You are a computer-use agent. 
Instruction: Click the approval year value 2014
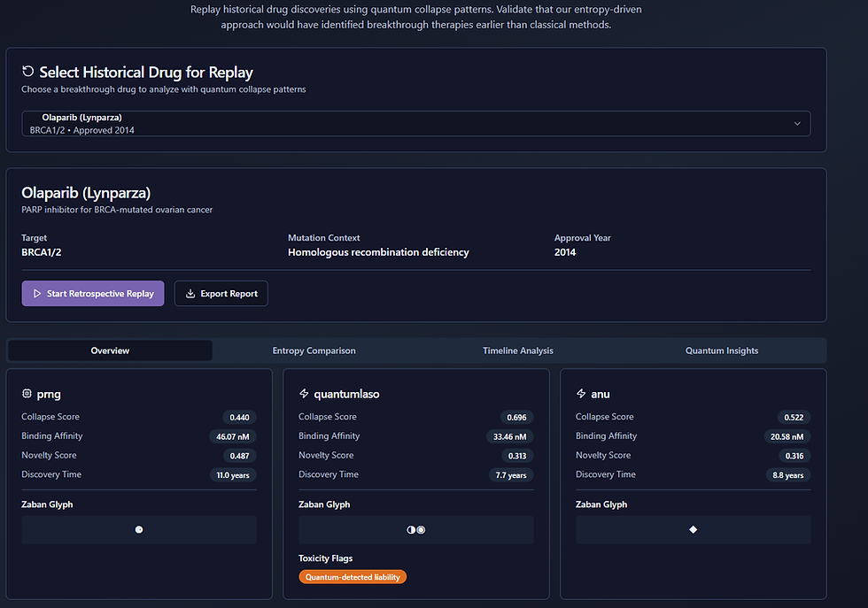(x=565, y=252)
